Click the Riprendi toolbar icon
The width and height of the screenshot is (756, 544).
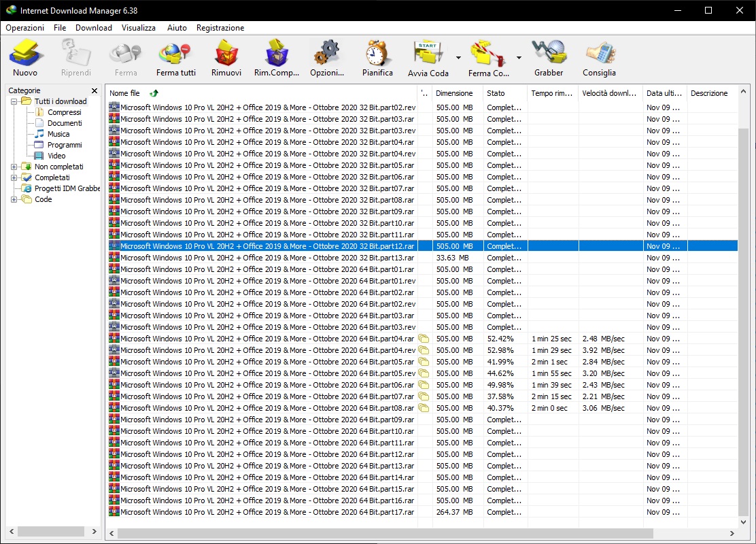75,53
